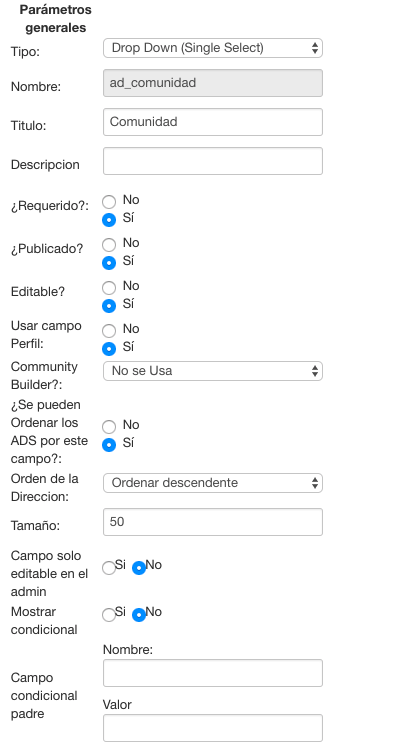The image size is (412, 751).
Task: Click the conditional parent Nombre field
Action: click(213, 673)
